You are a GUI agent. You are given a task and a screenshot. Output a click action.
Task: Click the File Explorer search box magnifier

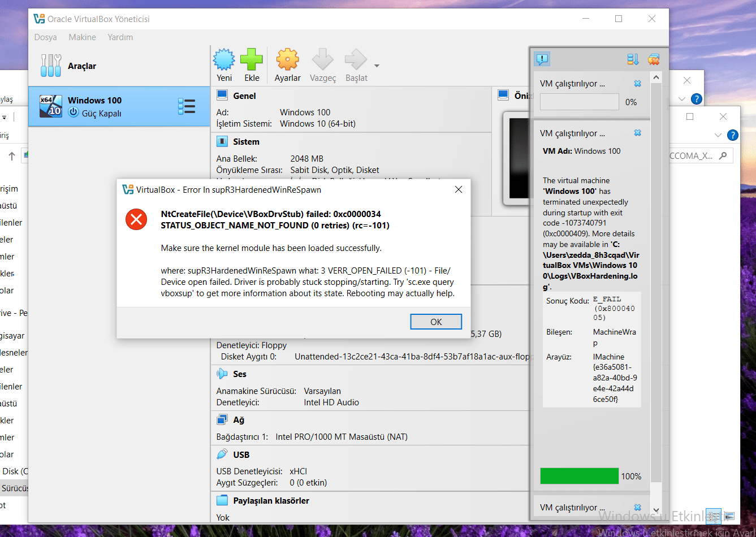tap(723, 155)
